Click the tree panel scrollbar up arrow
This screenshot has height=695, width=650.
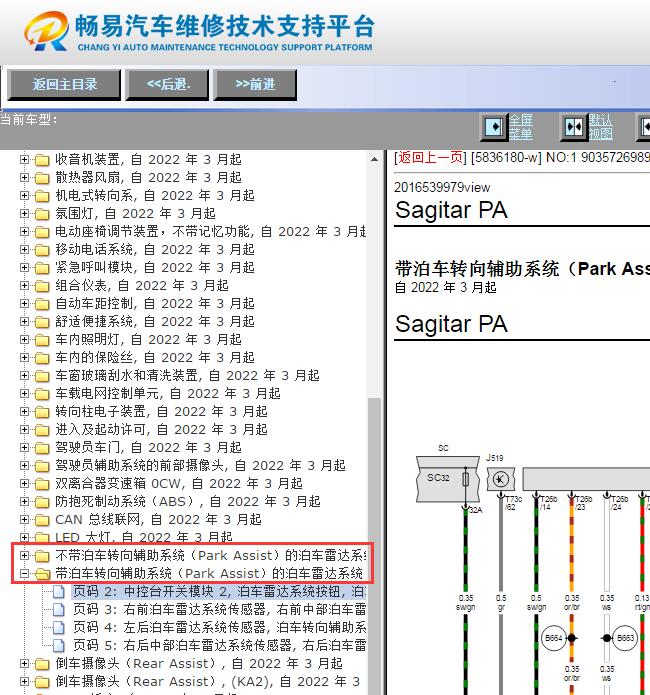click(375, 159)
